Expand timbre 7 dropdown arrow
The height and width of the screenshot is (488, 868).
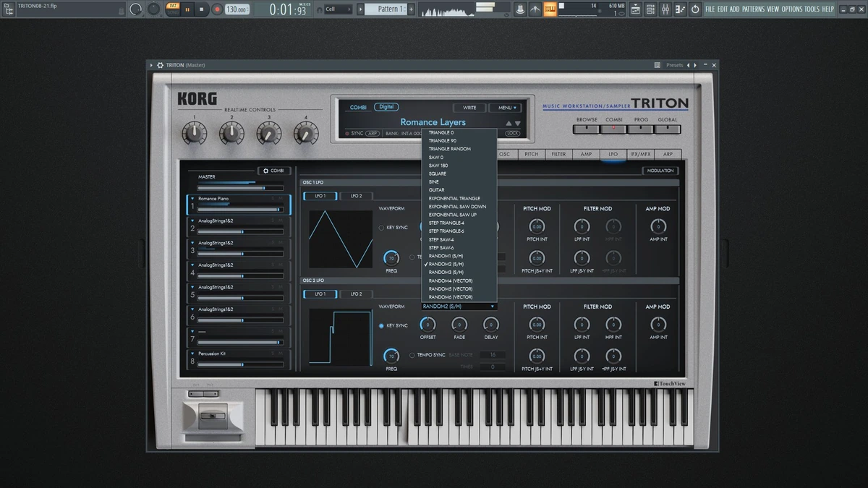[x=192, y=332]
